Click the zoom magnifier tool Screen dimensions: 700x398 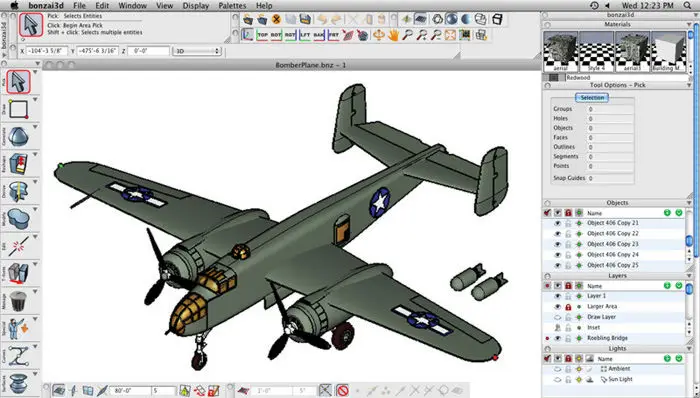pos(407,35)
